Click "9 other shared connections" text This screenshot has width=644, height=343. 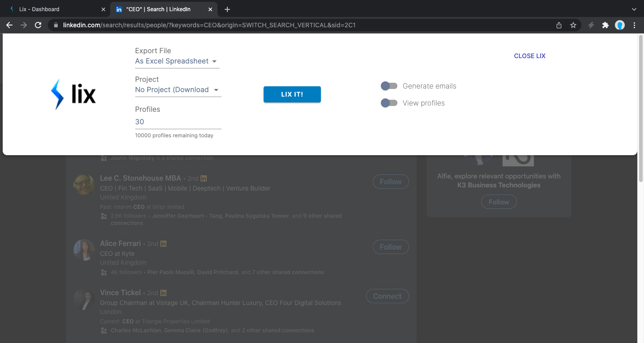click(226, 219)
